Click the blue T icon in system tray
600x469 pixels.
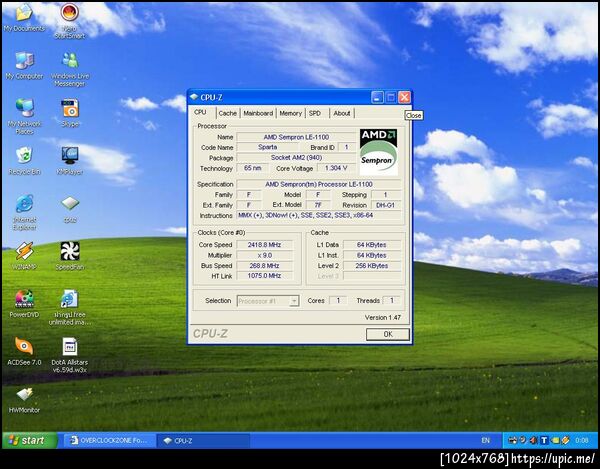pyautogui.click(x=544, y=440)
